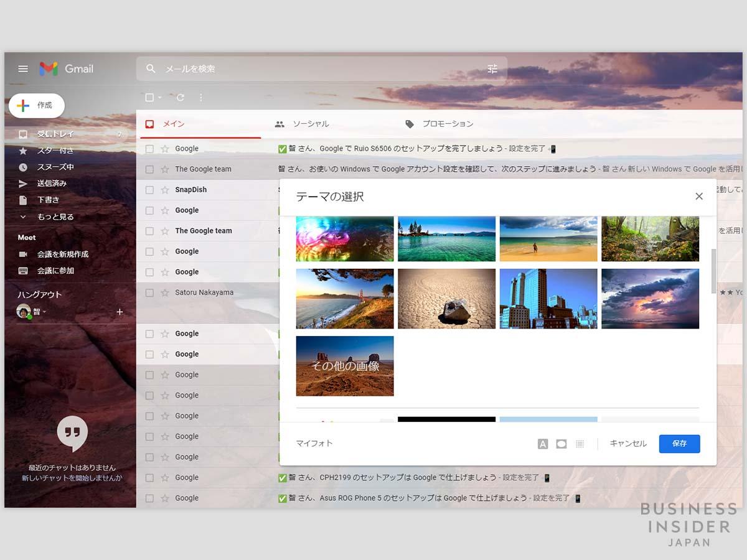Image resolution: width=747 pixels, height=560 pixels.
Task: Select the その他の画像 theme thumbnail
Action: point(344,366)
